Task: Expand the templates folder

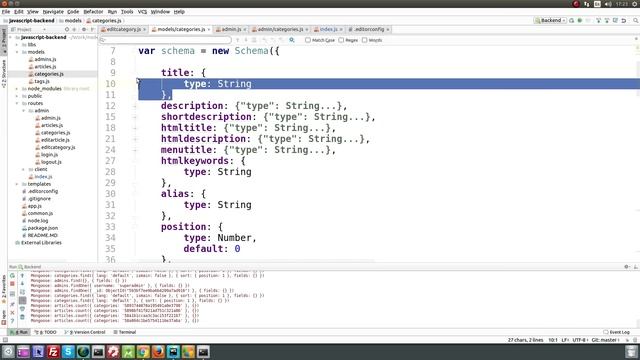Action: click(x=18, y=184)
